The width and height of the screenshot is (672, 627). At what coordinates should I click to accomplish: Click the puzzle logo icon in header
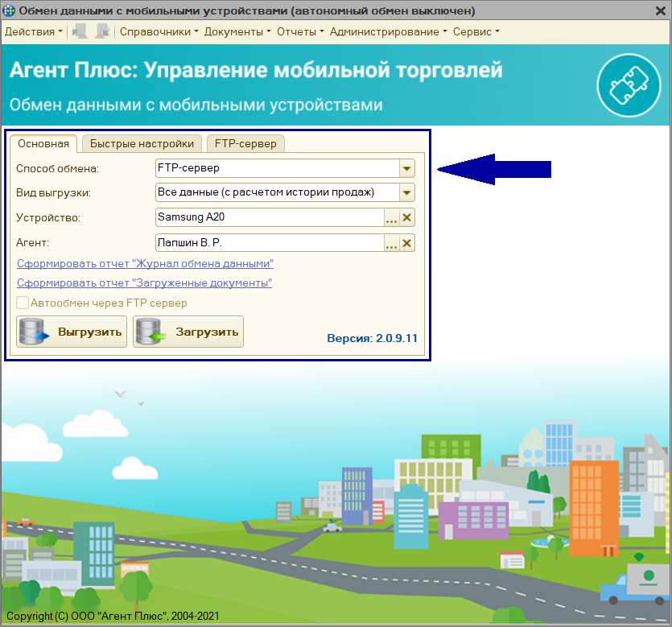pos(629,85)
